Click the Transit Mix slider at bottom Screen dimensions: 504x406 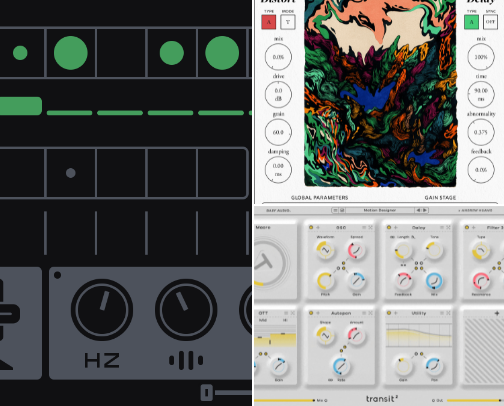[x=285, y=400]
